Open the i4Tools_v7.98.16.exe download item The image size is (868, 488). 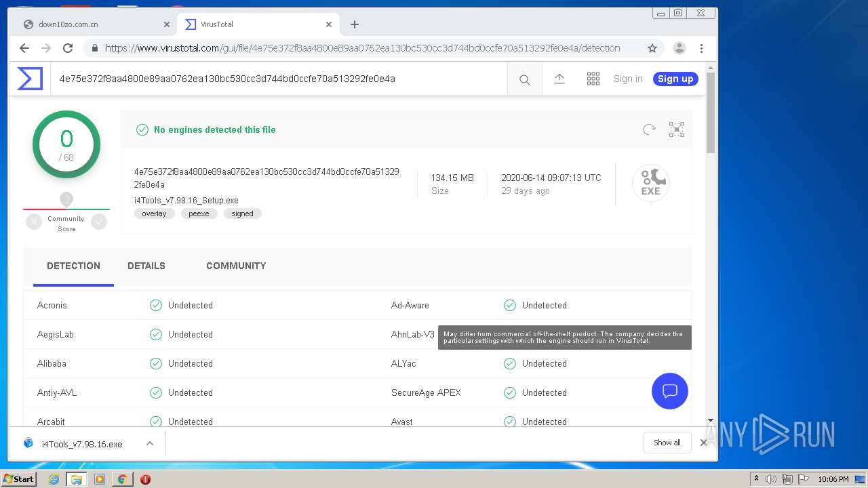tap(82, 444)
